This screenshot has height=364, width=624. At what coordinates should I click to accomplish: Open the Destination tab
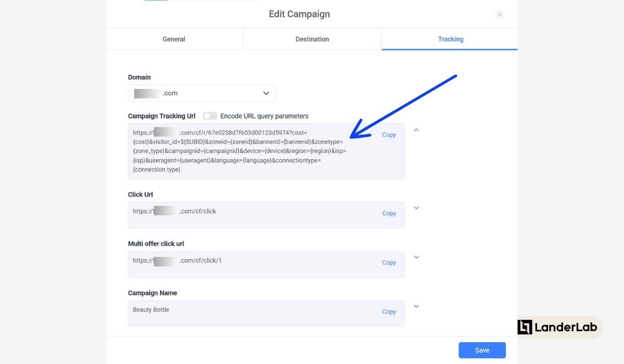tap(312, 39)
